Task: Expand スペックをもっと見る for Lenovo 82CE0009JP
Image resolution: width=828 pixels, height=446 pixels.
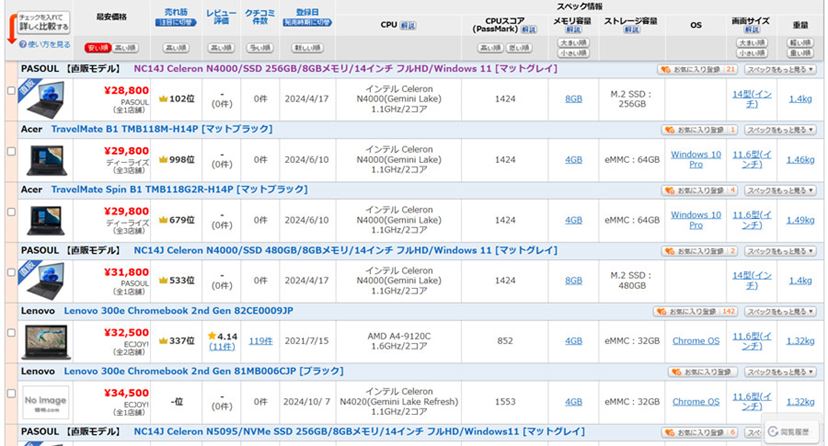Action: [x=780, y=311]
